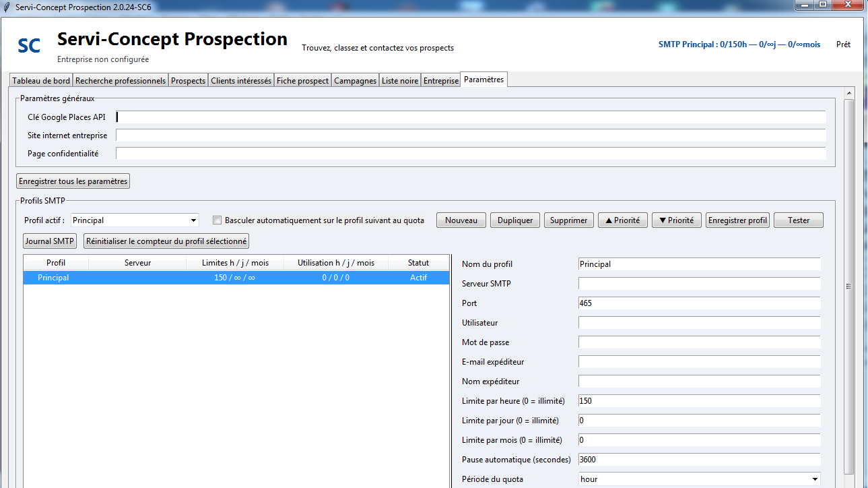
Task: Click the vertical scrollbar up arrow
Action: (x=849, y=93)
